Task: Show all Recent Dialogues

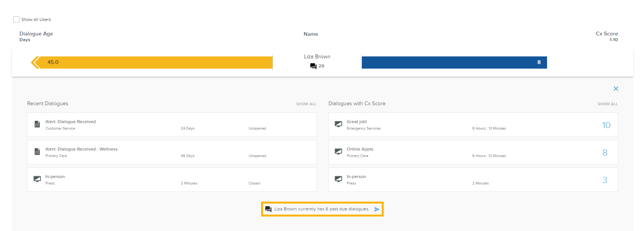Action: click(x=306, y=104)
